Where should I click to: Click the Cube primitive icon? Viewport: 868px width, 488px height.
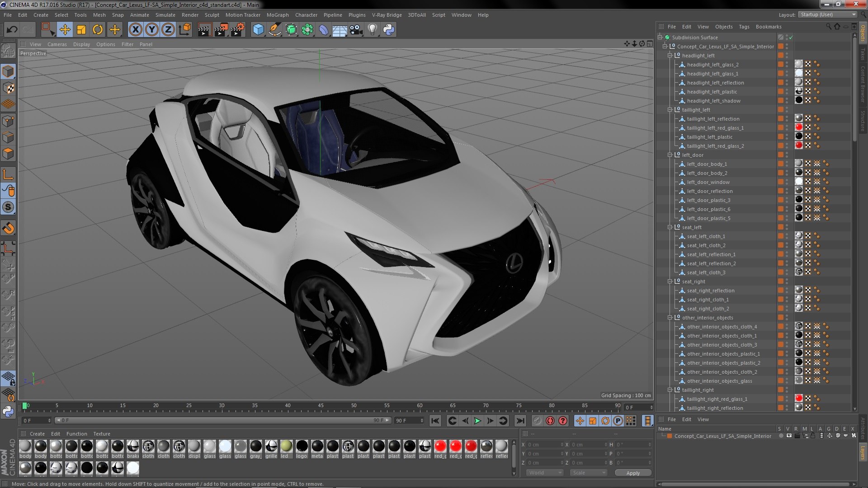tap(258, 30)
